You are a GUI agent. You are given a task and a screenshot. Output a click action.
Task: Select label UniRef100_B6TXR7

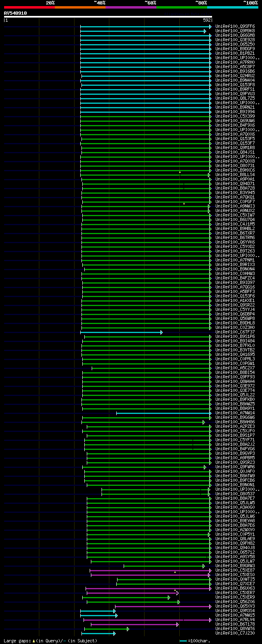click(x=235, y=233)
